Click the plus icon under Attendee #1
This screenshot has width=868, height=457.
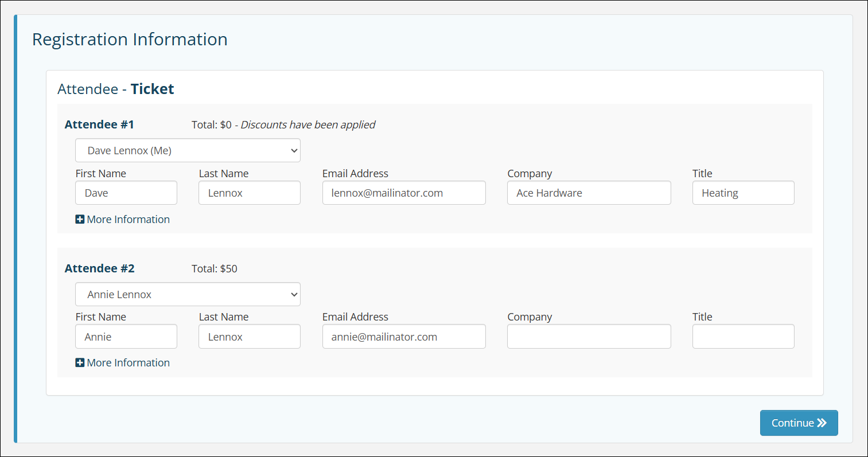[80, 220]
